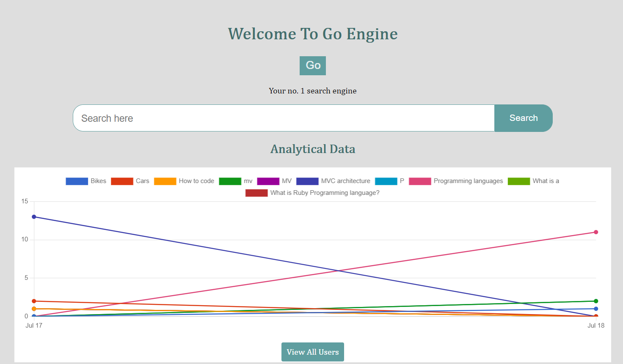Toggle the uppercase MV purple legend swatch
The image size is (623, 364).
tap(268, 181)
